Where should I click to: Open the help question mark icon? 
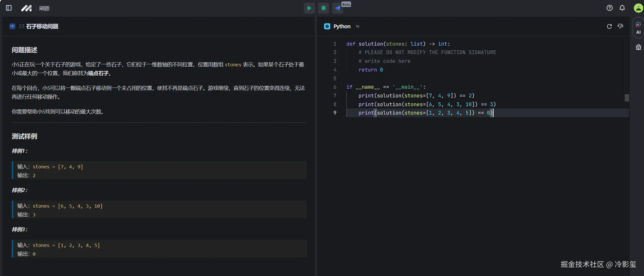pos(609,8)
